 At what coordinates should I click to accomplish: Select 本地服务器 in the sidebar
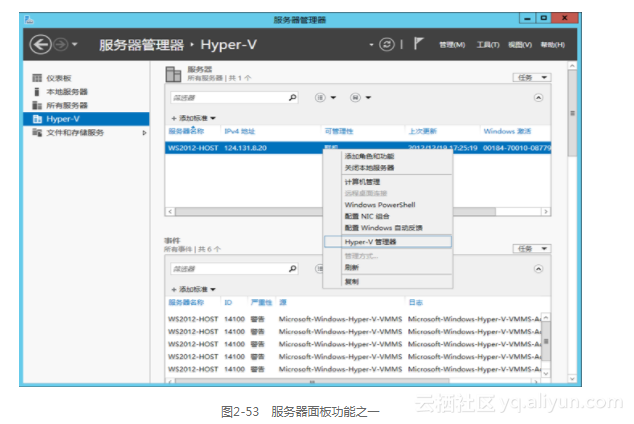point(67,92)
